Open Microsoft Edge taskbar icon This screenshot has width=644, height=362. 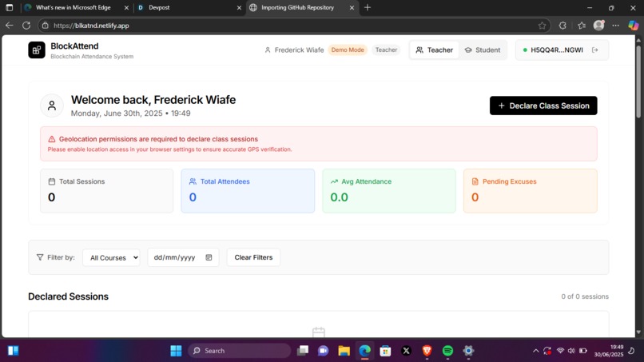364,351
